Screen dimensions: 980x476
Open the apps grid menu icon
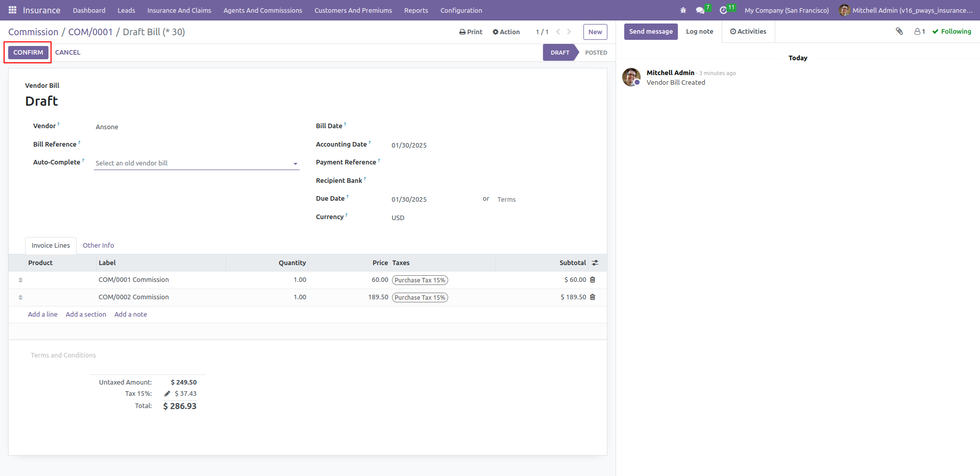(12, 10)
